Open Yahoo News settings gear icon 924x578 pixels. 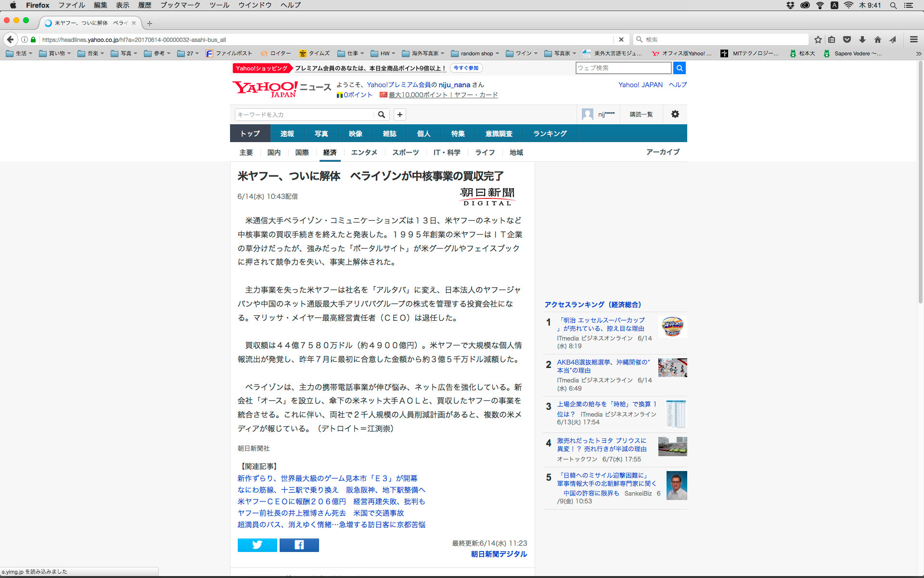pos(675,114)
